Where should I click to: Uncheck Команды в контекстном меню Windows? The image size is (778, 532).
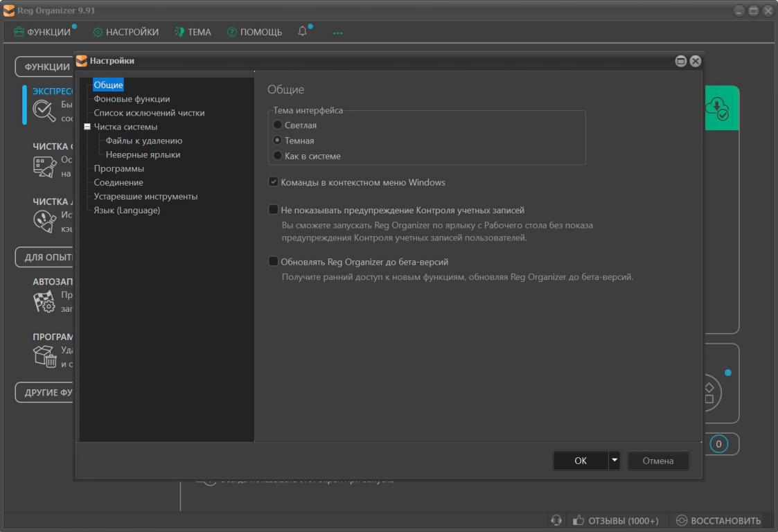273,183
